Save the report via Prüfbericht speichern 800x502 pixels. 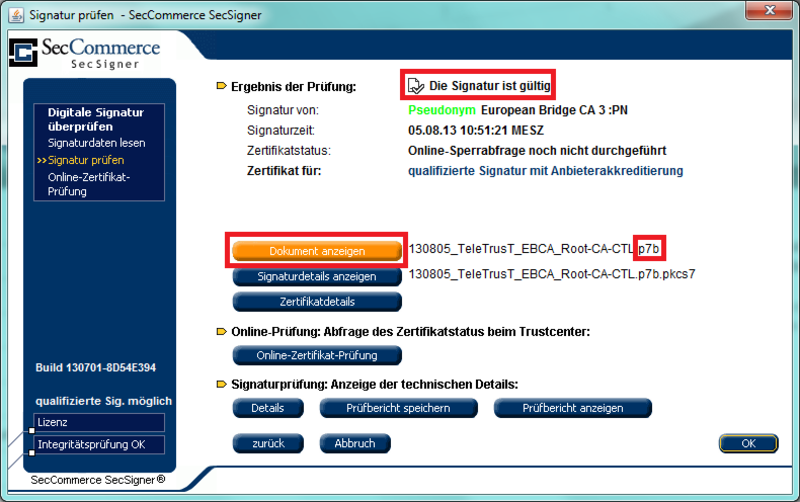[398, 408]
